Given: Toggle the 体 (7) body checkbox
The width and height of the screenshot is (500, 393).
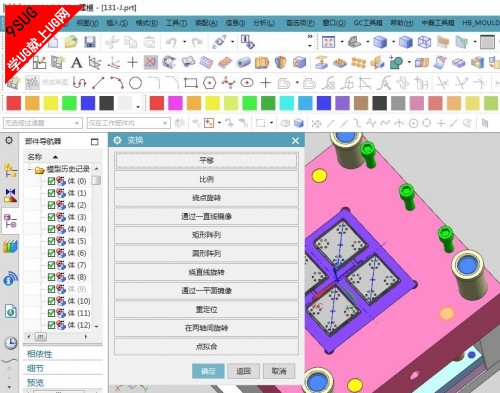Looking at the screenshot, I should point(51,265).
